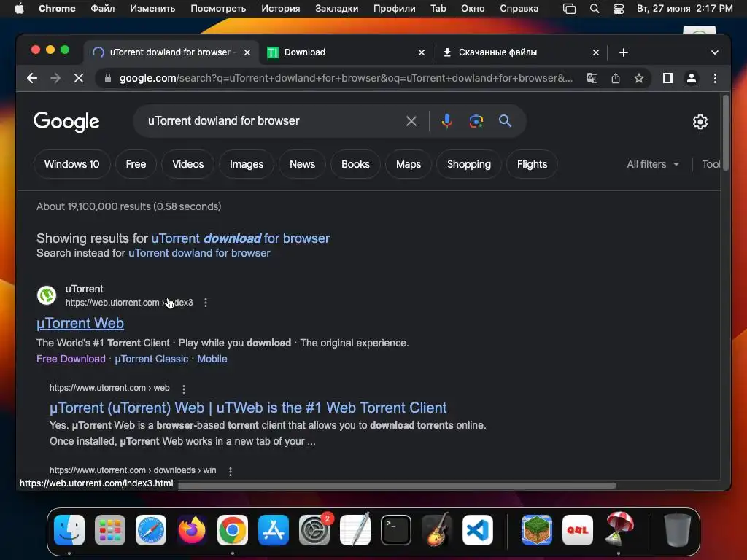Launch Firefox from the Dock
The image size is (747, 560).
192,530
